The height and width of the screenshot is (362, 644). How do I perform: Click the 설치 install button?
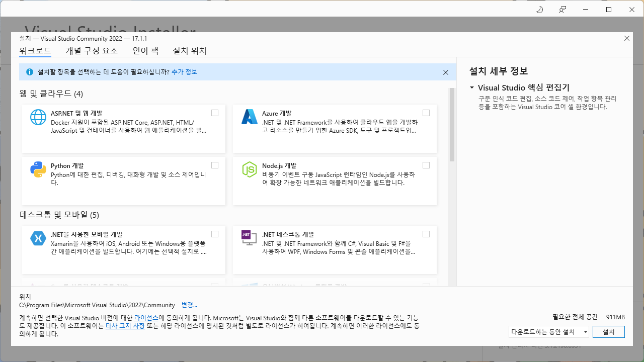(x=609, y=332)
